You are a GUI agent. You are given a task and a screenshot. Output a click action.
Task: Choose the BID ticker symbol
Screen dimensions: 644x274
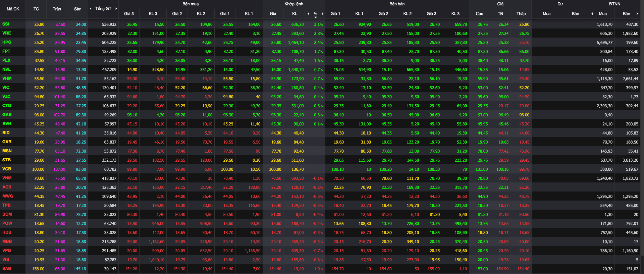click(x=6, y=133)
